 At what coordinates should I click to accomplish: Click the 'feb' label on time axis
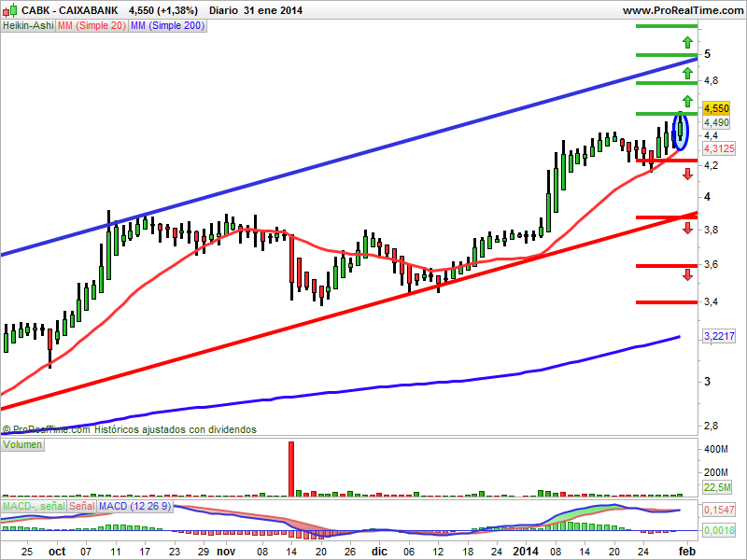click(687, 552)
